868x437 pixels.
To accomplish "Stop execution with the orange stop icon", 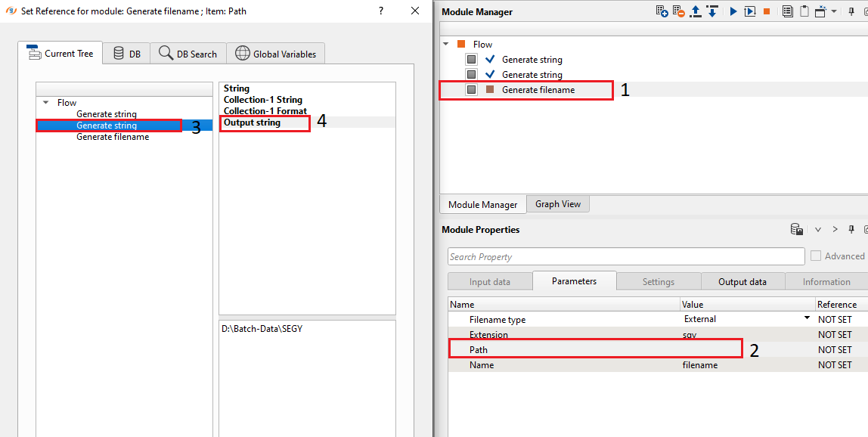I will (x=767, y=11).
